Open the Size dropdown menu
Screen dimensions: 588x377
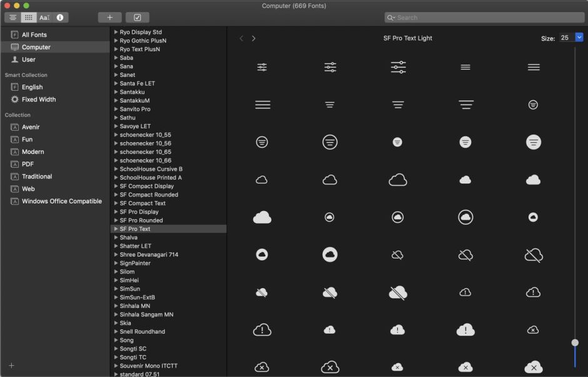tap(579, 38)
